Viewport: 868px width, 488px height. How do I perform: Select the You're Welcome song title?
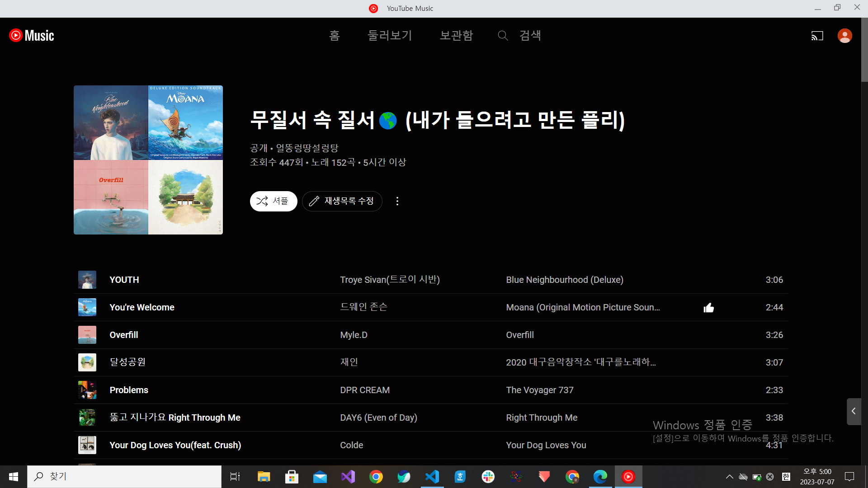[x=142, y=307]
